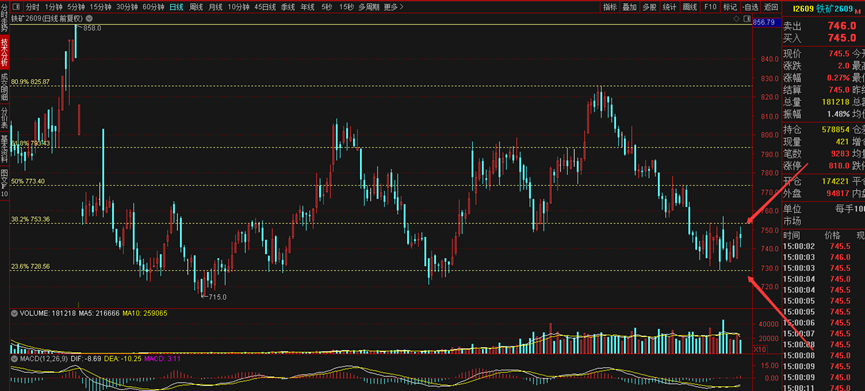
Task: Switch to the 周线 weekly period
Action: pyautogui.click(x=196, y=7)
